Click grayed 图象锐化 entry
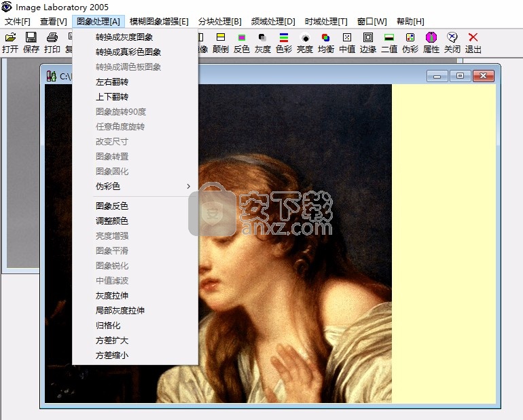The image size is (523, 420). 135,266
